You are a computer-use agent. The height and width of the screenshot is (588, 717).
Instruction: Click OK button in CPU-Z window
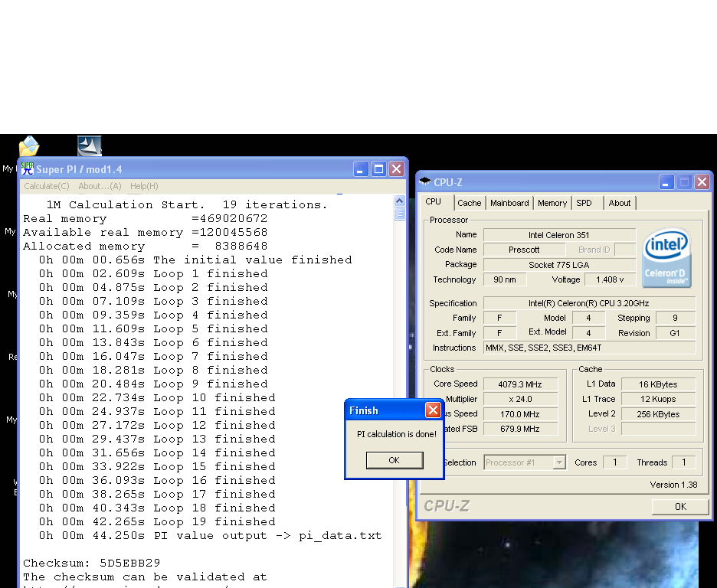coord(680,506)
